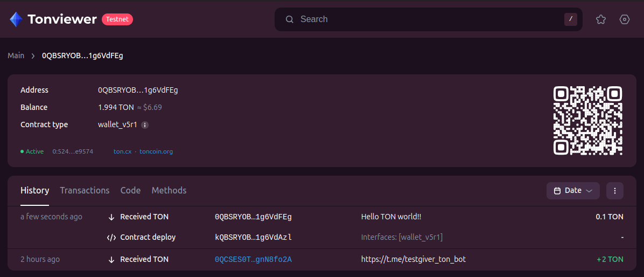Open the ton.cx explorer link
Viewport: 644px width, 277px height.
click(x=122, y=151)
